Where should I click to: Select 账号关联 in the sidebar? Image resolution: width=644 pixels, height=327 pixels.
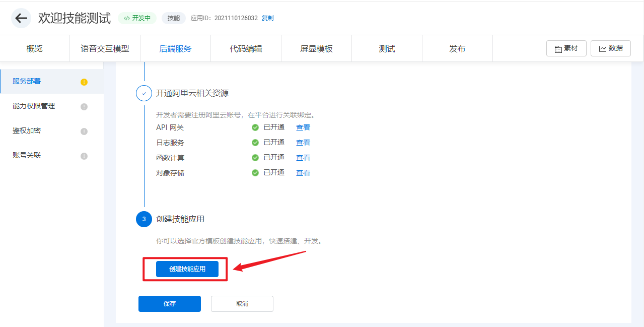click(x=52, y=155)
